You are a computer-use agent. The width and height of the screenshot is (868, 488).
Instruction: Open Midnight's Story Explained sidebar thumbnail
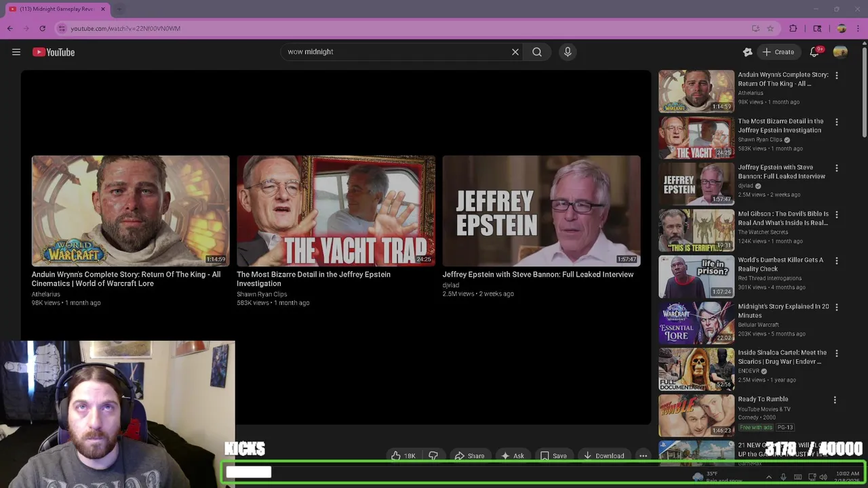point(696,323)
